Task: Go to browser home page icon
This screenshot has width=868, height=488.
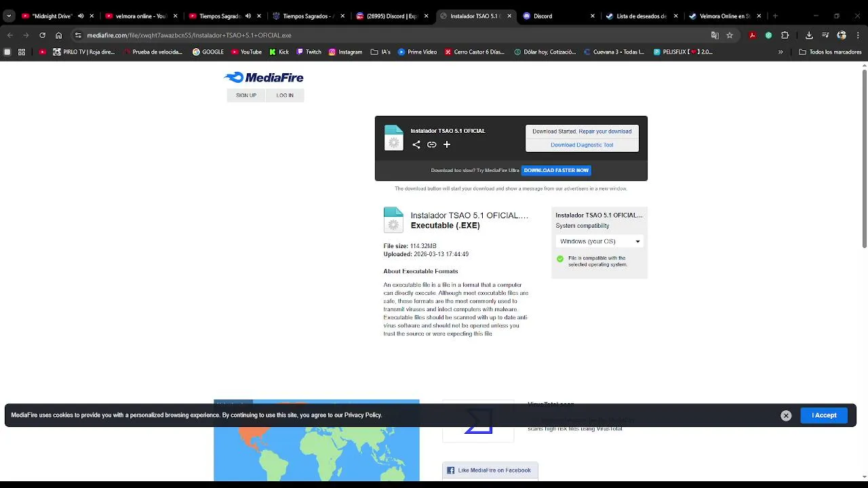Action: click(x=59, y=35)
